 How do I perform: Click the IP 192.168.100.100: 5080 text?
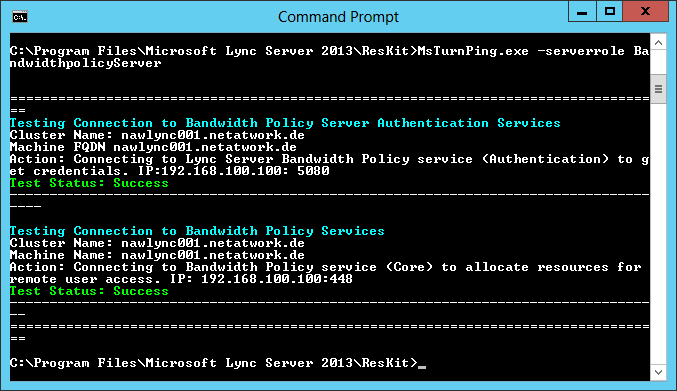(x=234, y=171)
